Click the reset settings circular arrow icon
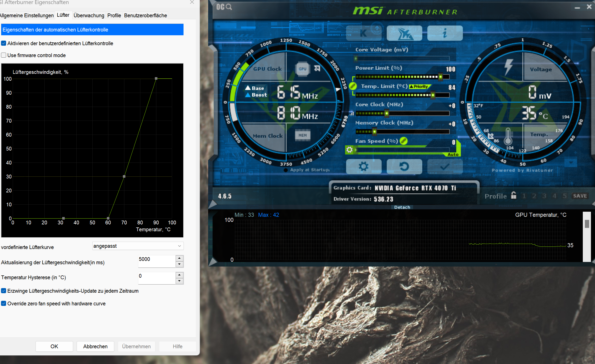 (404, 167)
